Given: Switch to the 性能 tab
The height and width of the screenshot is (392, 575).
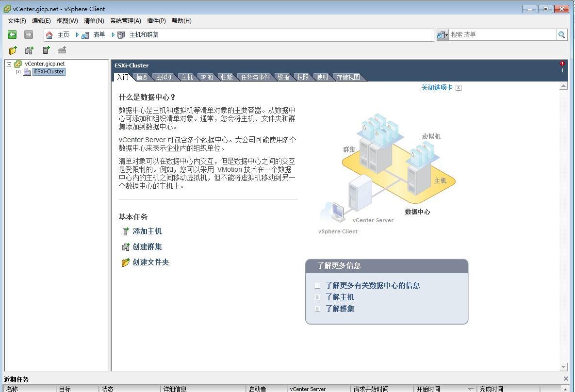Looking at the screenshot, I should click(x=227, y=77).
